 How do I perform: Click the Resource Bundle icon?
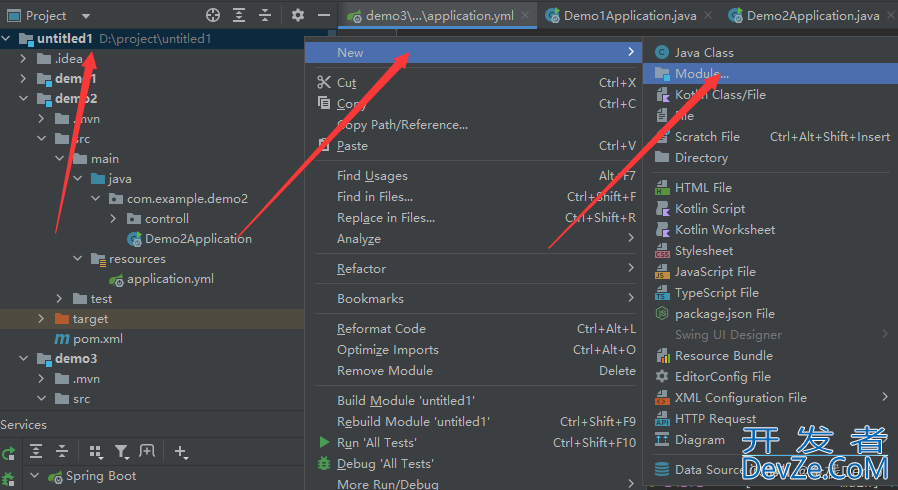click(663, 355)
